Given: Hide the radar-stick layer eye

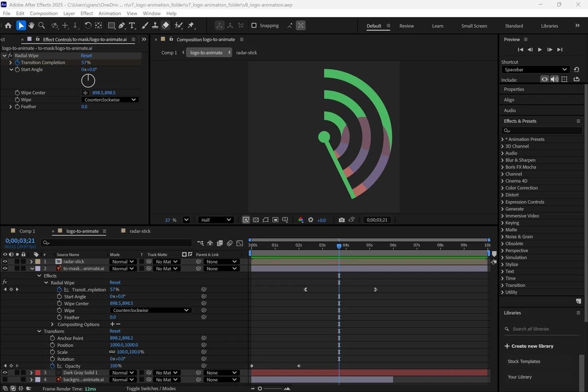Looking at the screenshot, I should click(5, 262).
